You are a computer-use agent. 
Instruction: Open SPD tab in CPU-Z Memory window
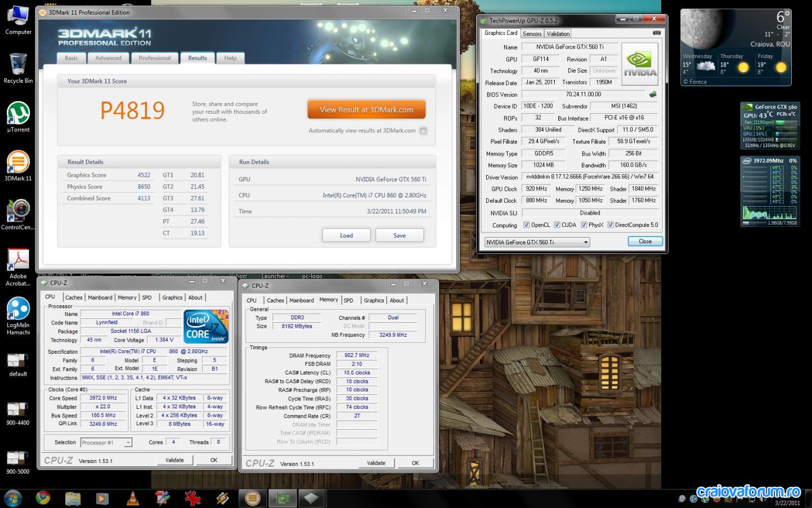pyautogui.click(x=348, y=300)
